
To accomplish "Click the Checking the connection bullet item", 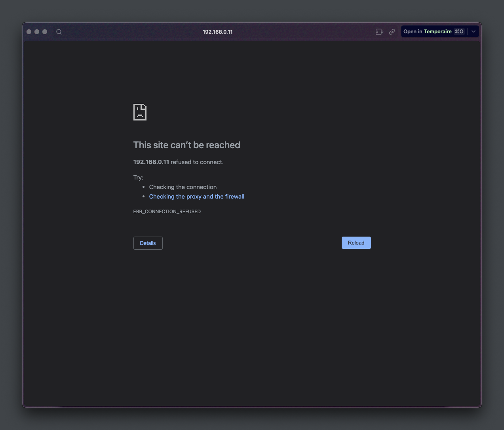I will click(x=183, y=187).
